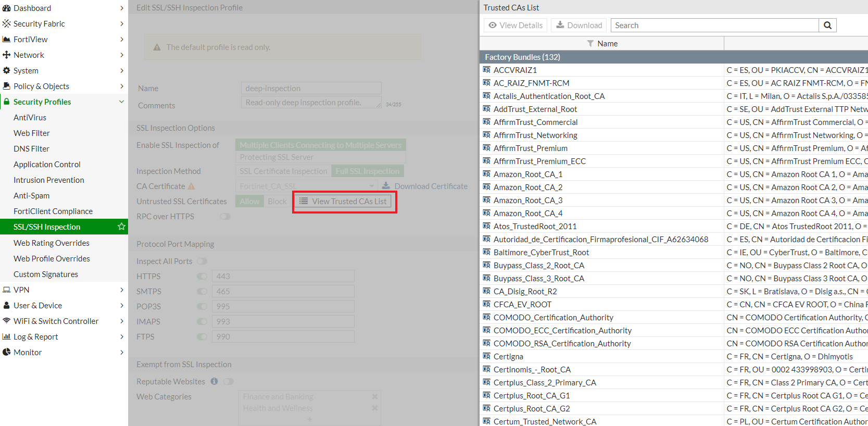
Task: Select the COMODO_Certification_Authority row
Action: (674, 317)
